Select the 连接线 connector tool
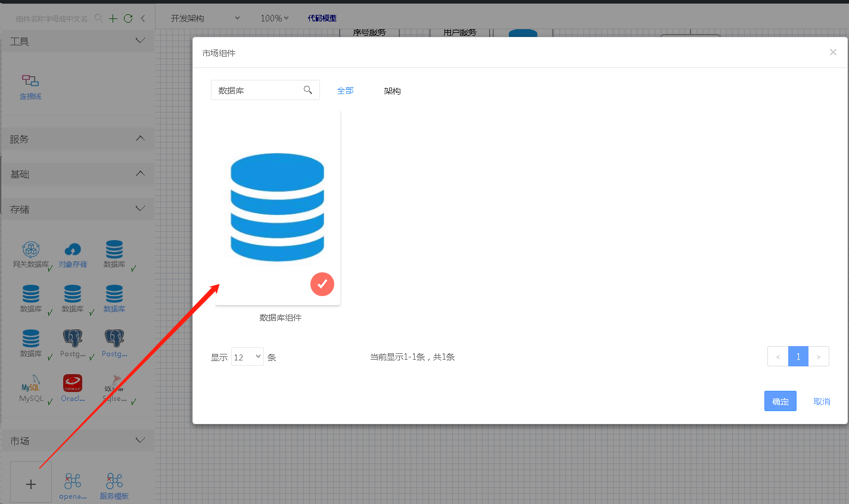Viewport: 849px width, 504px height. pos(30,81)
